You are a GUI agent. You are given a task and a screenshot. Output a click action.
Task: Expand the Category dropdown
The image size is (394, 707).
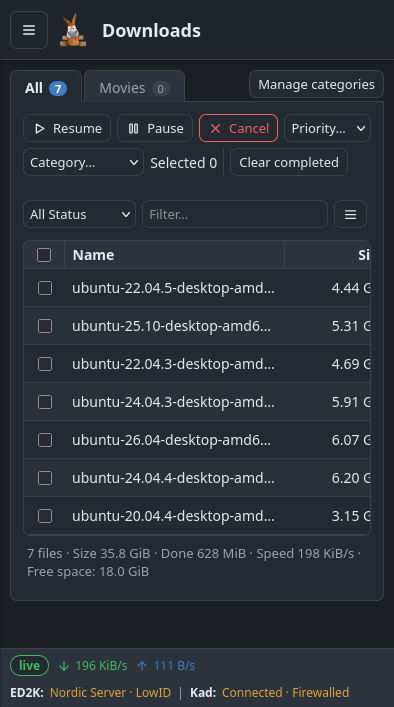tap(83, 162)
